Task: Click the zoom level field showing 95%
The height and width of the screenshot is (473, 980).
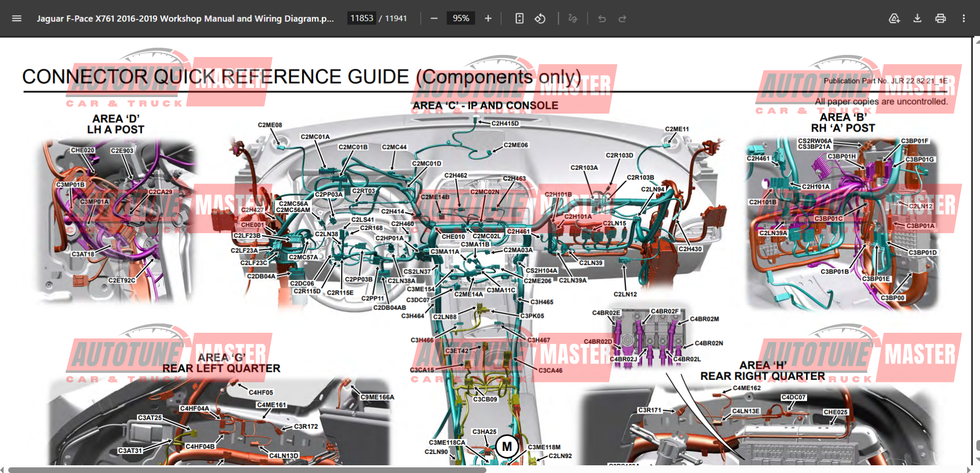Action: click(x=461, y=18)
